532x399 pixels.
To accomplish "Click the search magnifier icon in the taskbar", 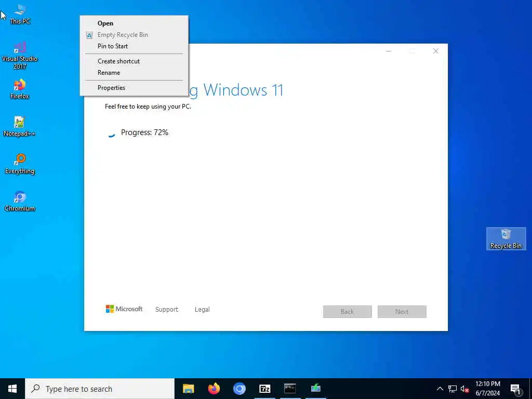I will [35, 389].
